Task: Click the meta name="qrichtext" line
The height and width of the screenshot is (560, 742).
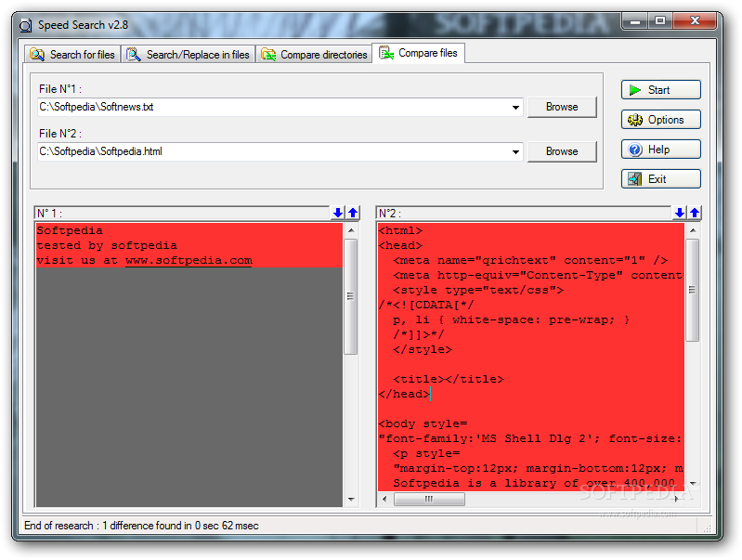Action: (x=530, y=260)
